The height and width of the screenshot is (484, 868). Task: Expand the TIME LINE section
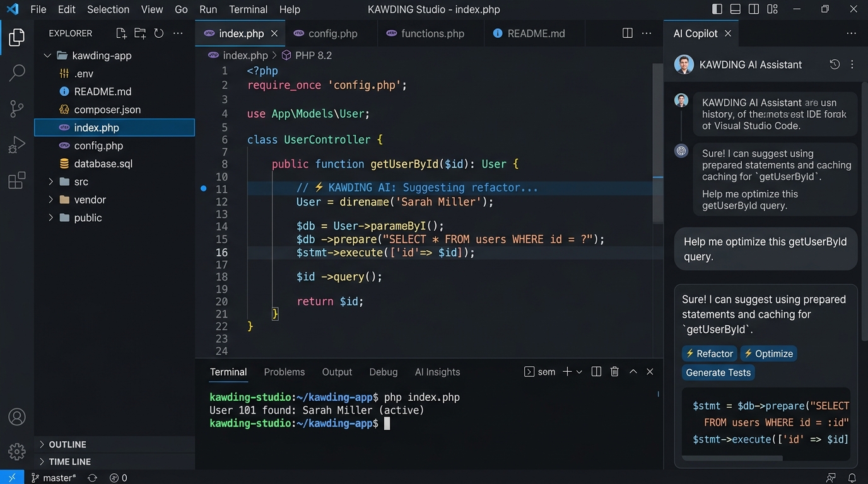tap(114, 461)
